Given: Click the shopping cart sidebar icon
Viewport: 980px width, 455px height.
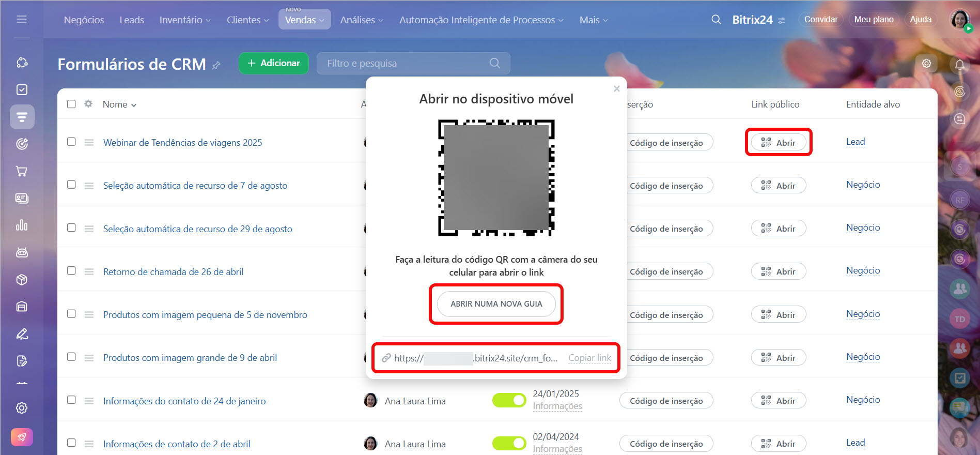Looking at the screenshot, I should pyautogui.click(x=22, y=171).
